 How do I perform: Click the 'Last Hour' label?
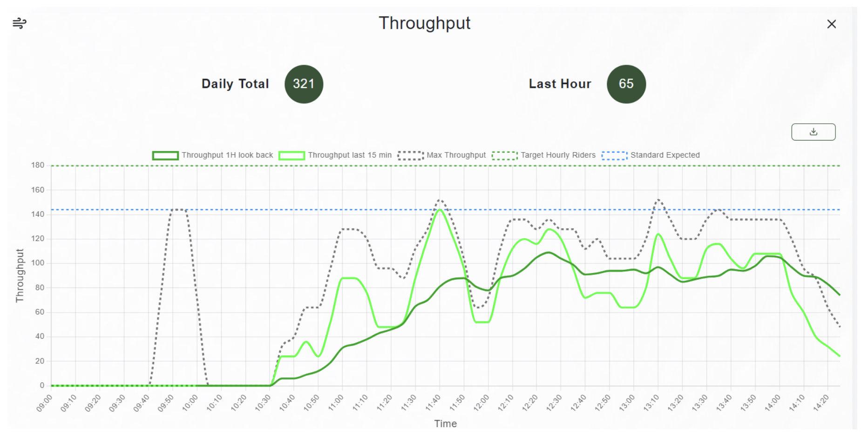560,84
